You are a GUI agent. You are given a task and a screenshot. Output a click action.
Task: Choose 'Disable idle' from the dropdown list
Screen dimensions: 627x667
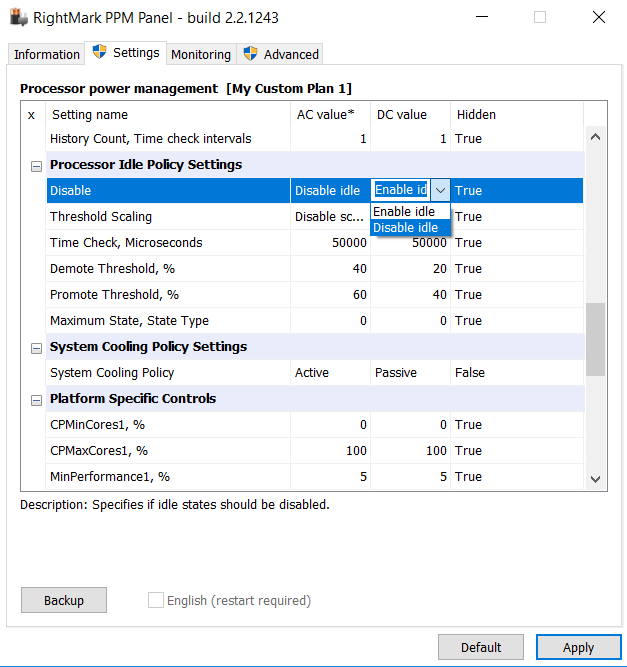pos(410,228)
